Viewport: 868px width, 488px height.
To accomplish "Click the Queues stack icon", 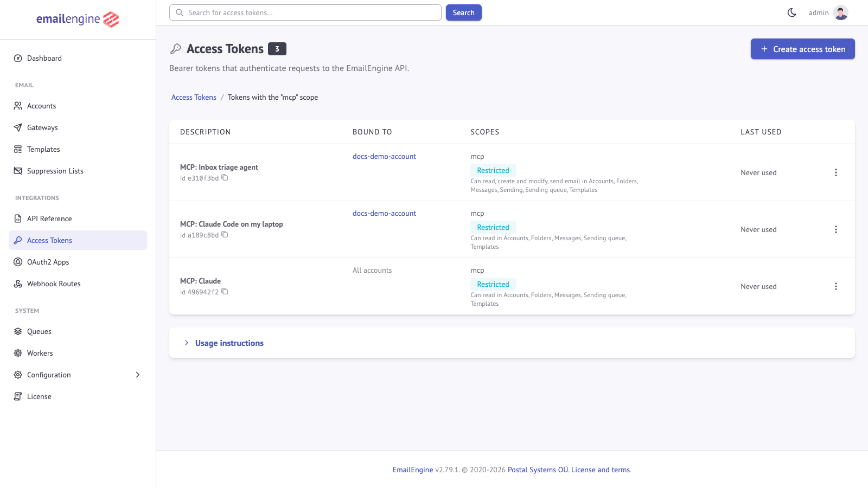I will tap(18, 331).
